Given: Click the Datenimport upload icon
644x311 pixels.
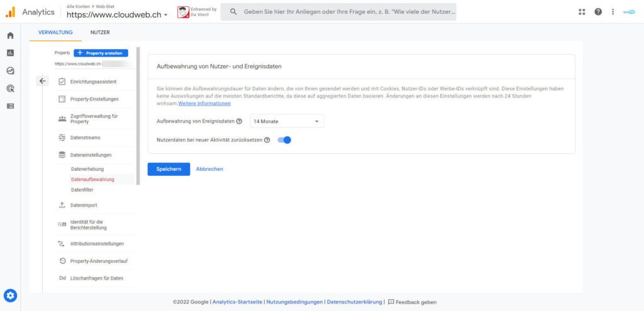Looking at the screenshot, I should pos(62,205).
